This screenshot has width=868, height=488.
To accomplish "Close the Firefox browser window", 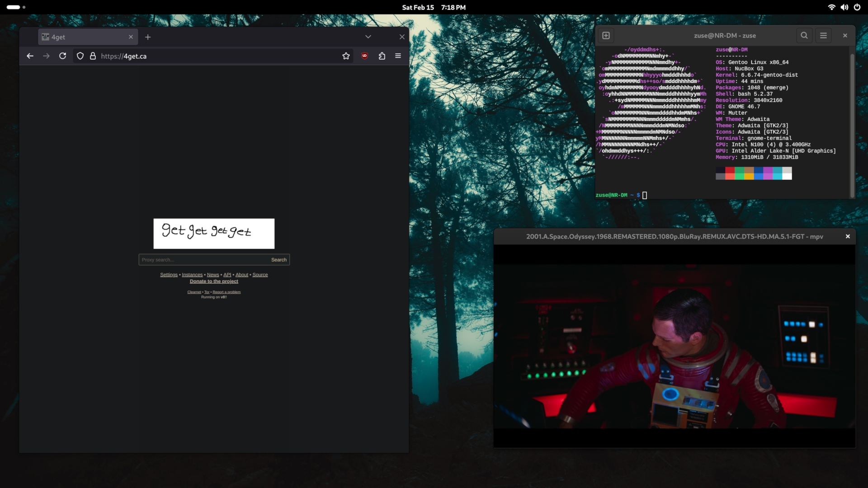I will tap(402, 37).
